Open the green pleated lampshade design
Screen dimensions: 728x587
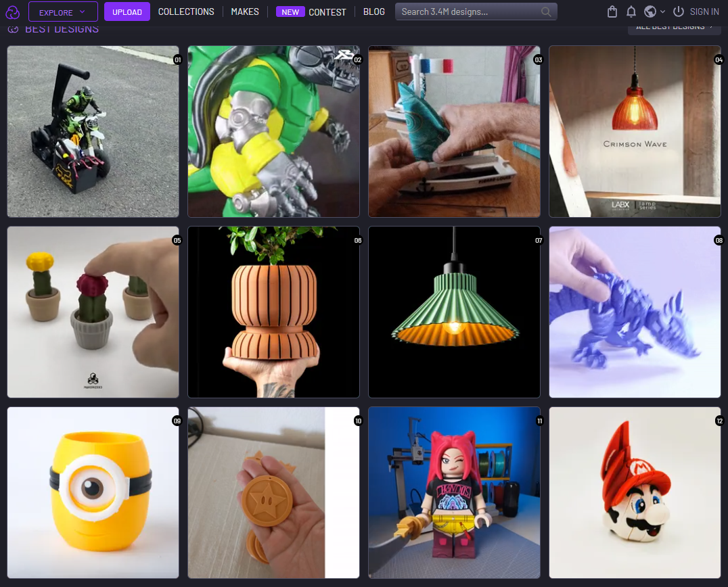454,312
